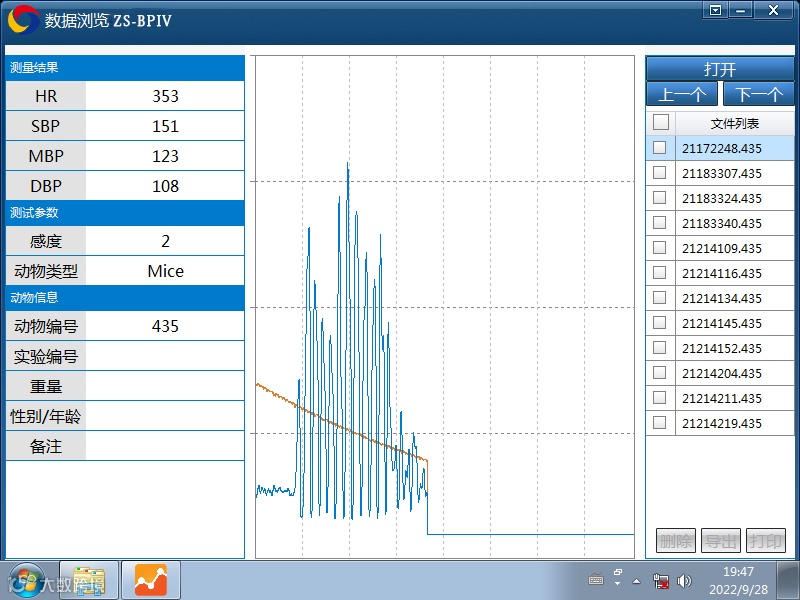The image size is (800, 600).
Task: Toggle the select-all checkbox beside 文件列表
Action: (661, 122)
